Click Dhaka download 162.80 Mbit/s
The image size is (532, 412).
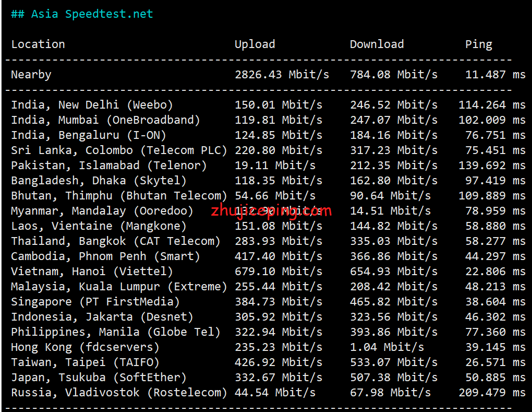point(394,180)
